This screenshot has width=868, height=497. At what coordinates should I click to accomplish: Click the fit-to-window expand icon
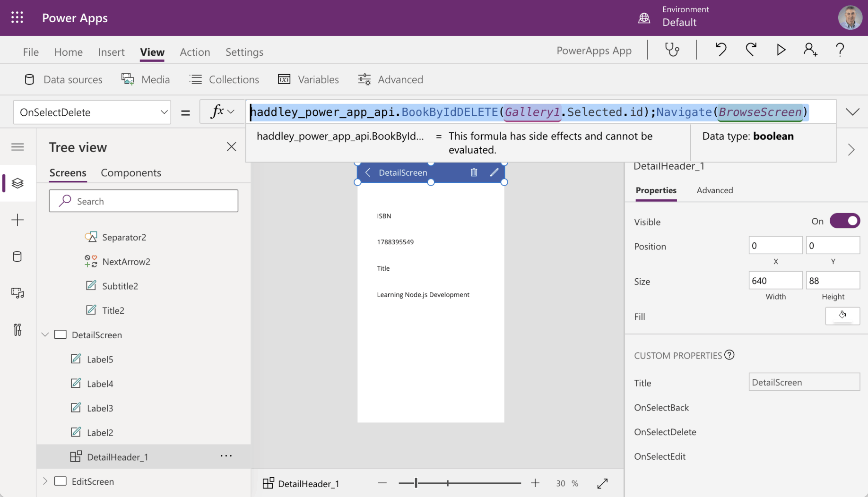[602, 483]
